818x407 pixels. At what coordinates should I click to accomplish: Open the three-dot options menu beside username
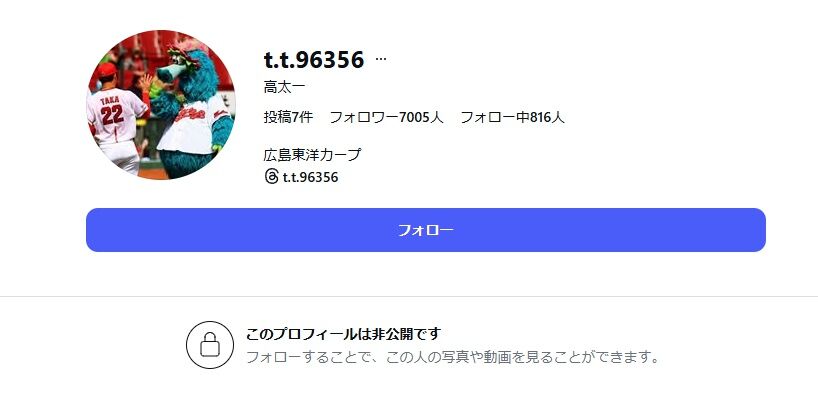click(x=381, y=59)
